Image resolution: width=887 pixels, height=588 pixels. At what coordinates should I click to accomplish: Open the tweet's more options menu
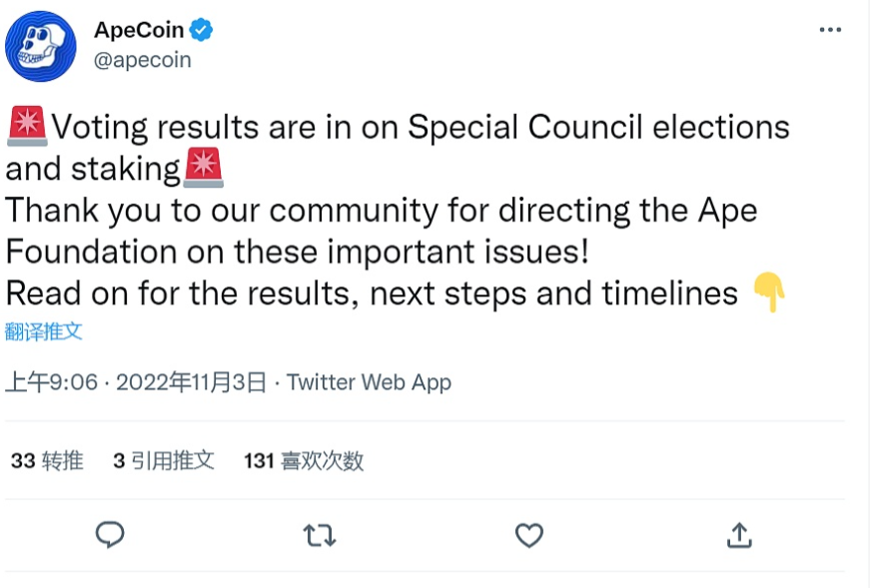click(x=830, y=30)
